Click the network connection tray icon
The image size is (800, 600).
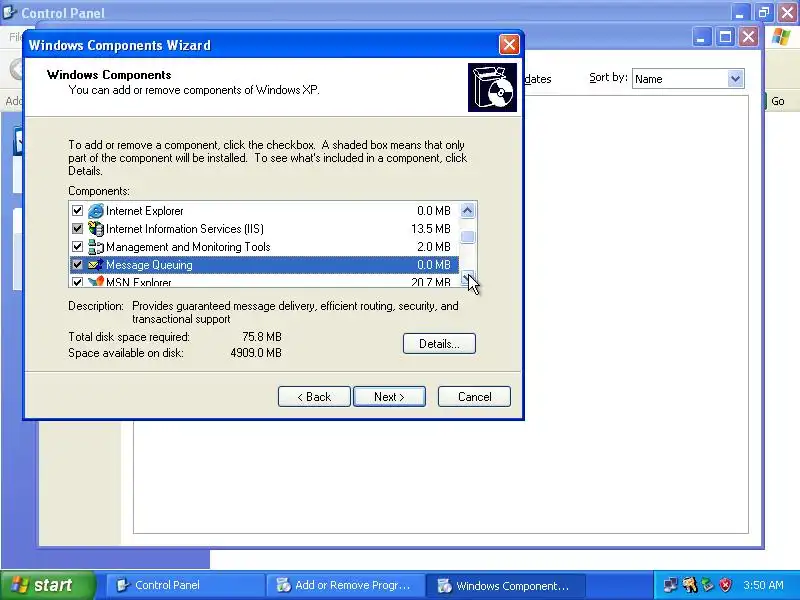click(670, 585)
